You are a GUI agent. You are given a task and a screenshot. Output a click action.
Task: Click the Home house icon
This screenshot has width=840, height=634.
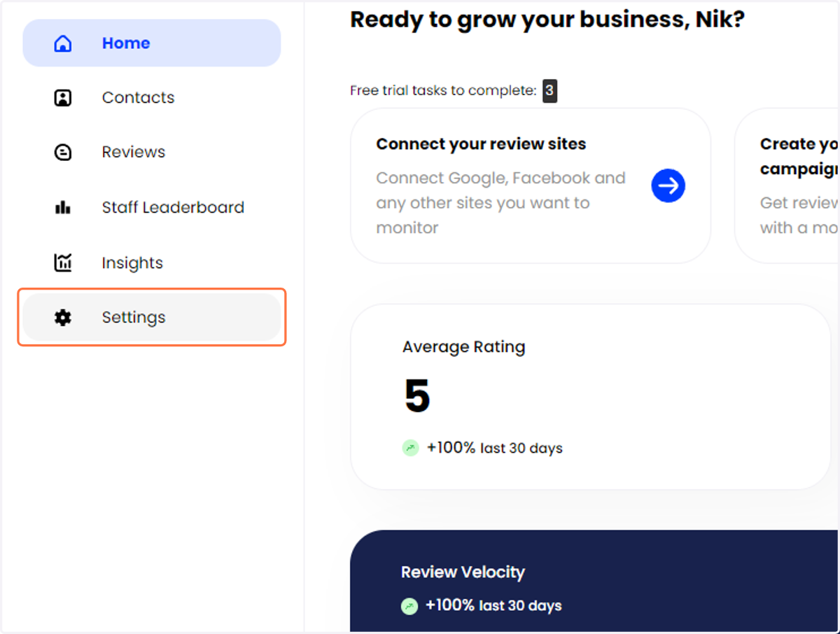(63, 43)
